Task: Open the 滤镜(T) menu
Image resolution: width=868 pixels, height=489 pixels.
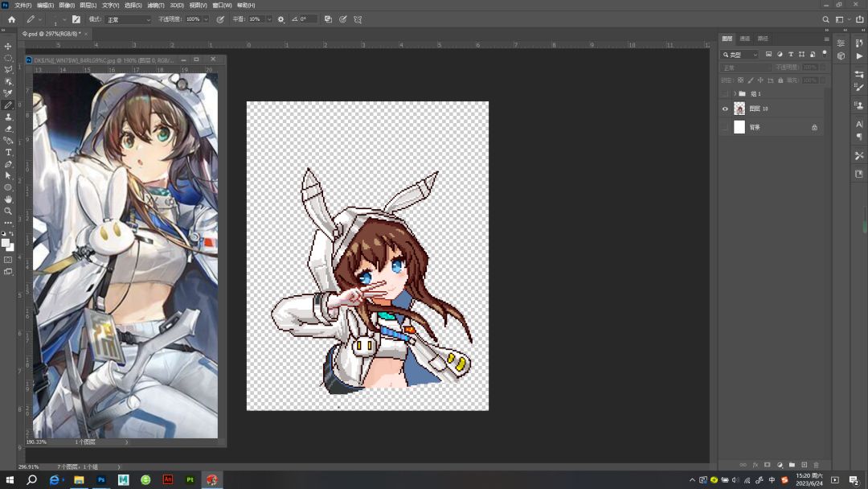Action: point(156,6)
